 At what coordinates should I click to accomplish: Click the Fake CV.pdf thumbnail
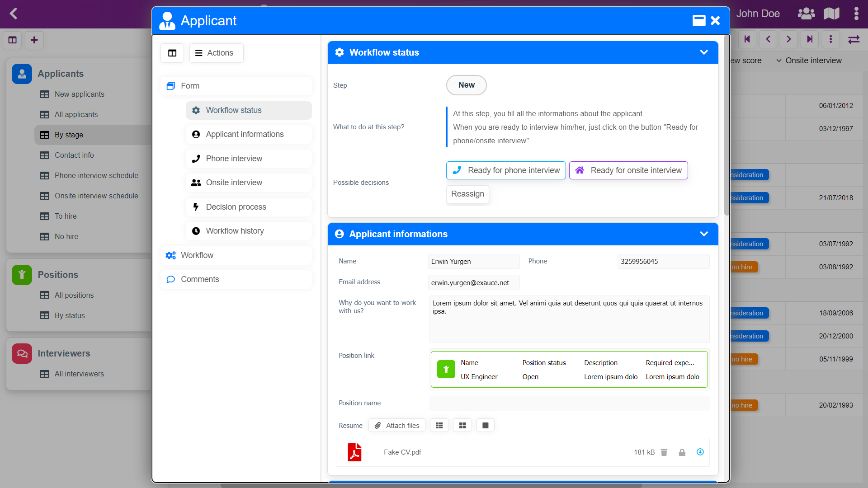pos(355,452)
